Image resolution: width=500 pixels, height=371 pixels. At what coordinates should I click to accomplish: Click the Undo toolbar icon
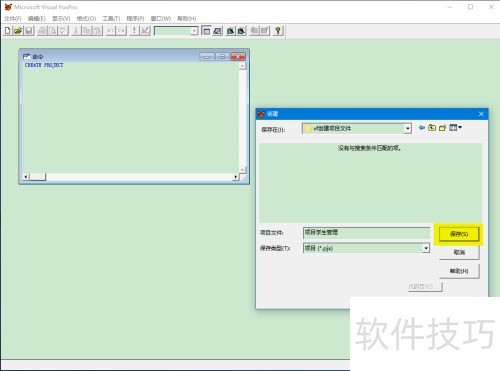[x=111, y=31]
